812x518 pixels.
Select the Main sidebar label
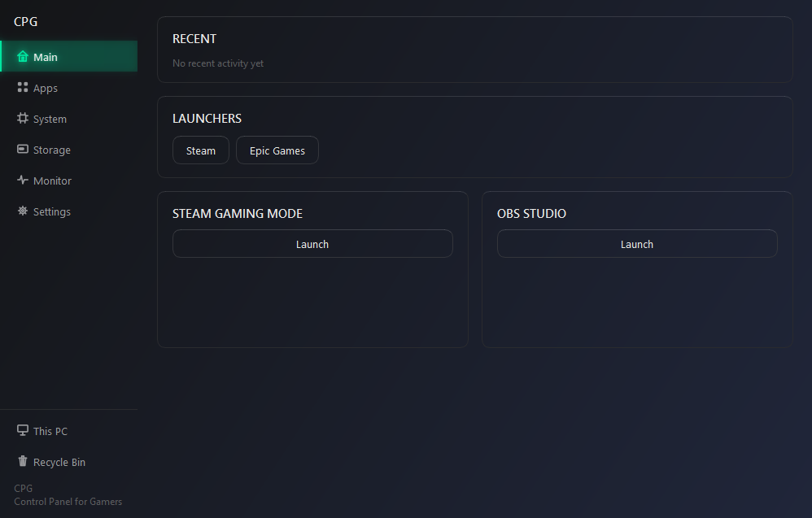click(46, 58)
